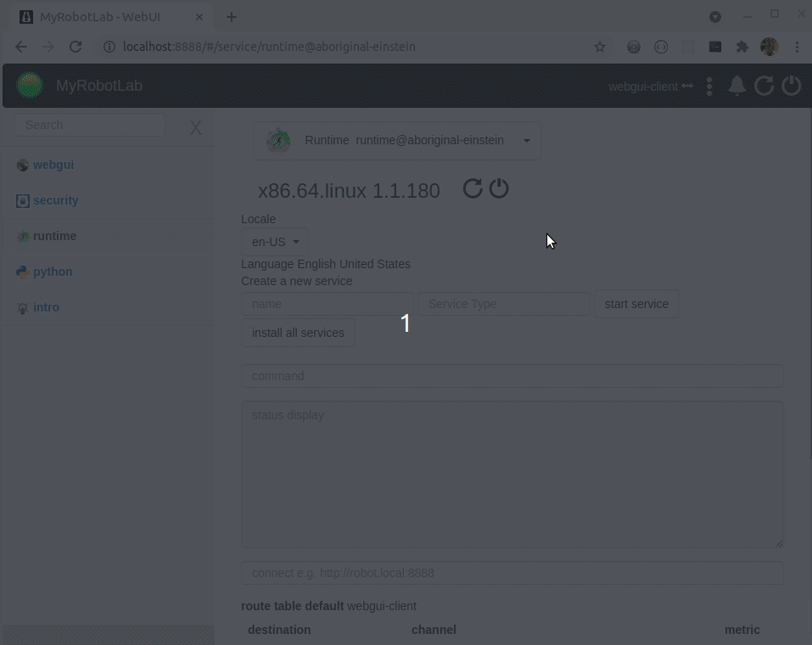Bookmark this page with the star icon
812x645 pixels.
(600, 48)
